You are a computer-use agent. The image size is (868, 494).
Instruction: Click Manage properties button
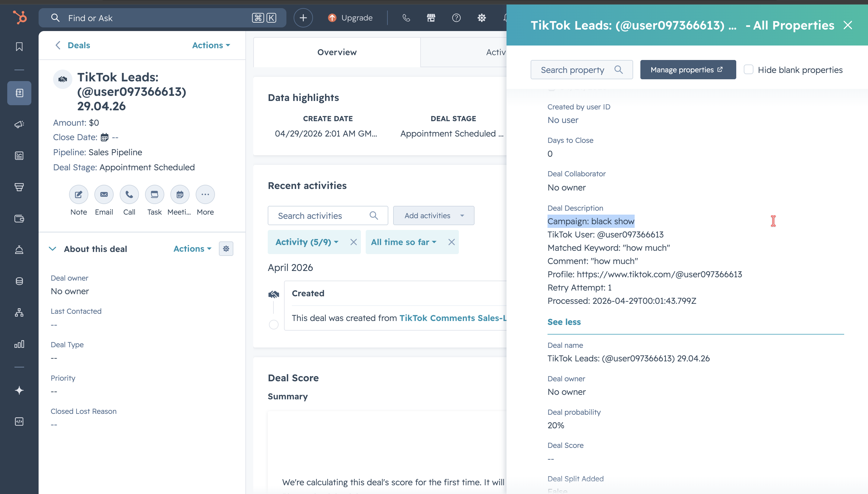tap(688, 70)
